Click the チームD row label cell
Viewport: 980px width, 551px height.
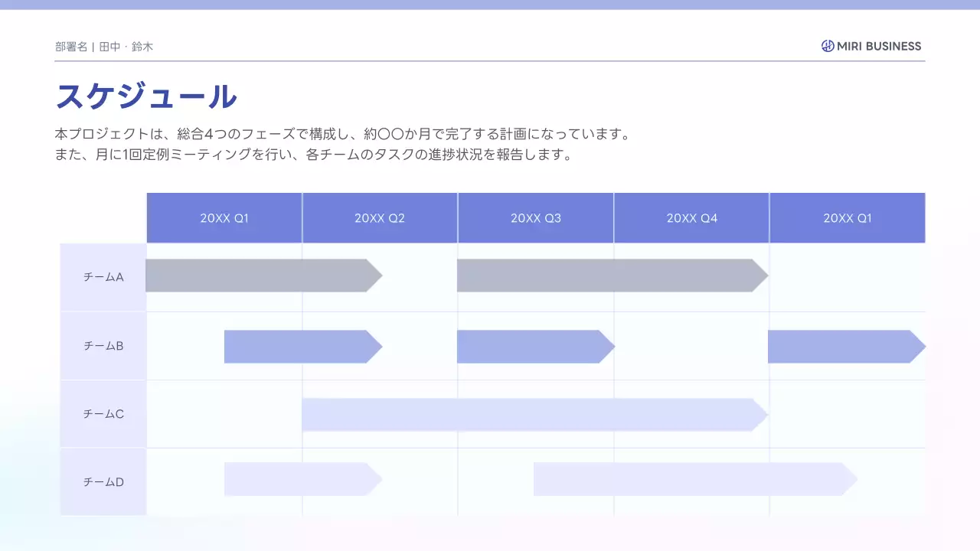point(103,481)
